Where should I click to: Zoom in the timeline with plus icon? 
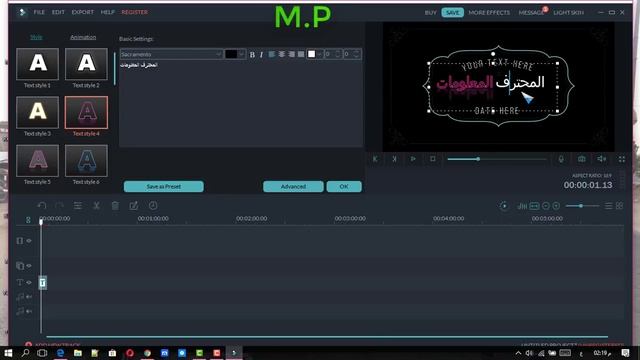click(x=556, y=206)
